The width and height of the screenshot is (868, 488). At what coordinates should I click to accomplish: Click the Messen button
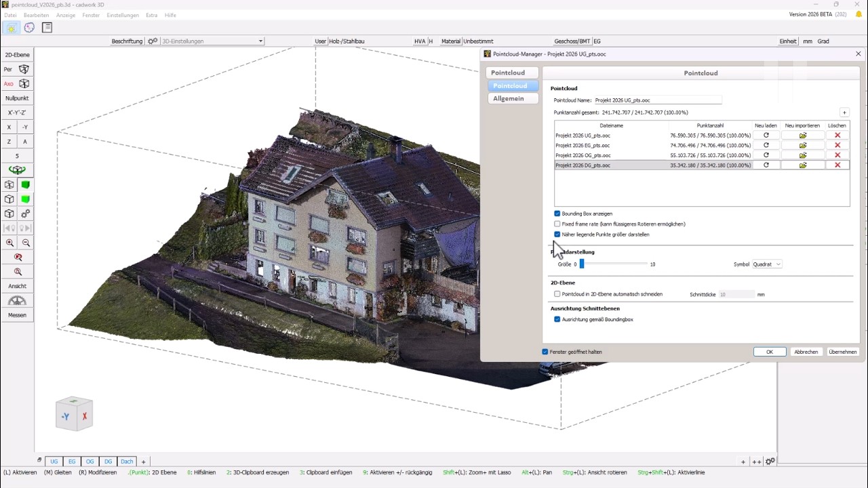pyautogui.click(x=18, y=315)
